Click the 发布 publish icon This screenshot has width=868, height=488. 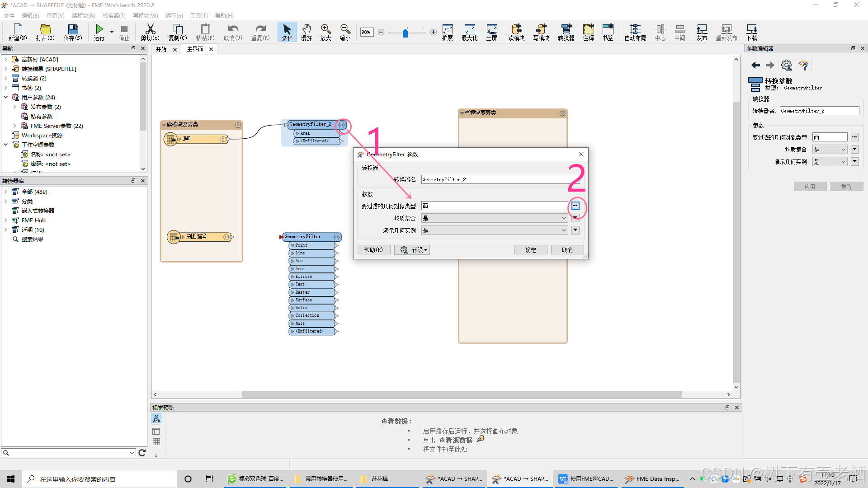tap(702, 32)
